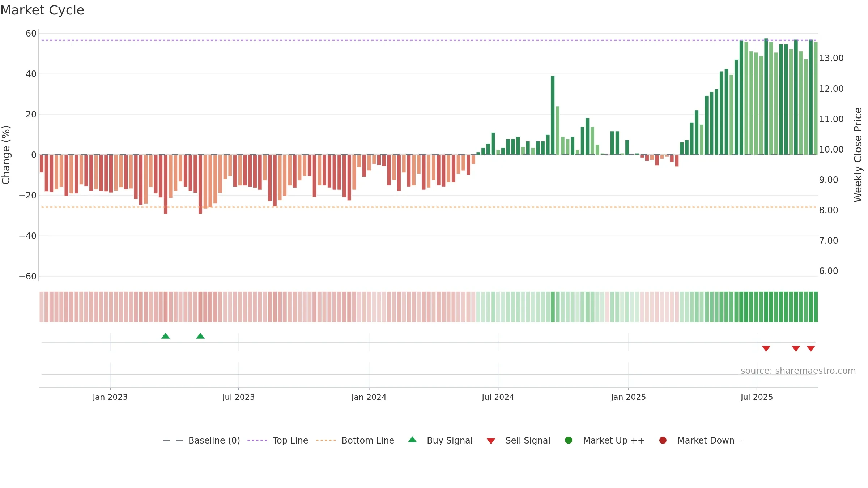Click the Jan 2025 x-axis label
Image resolution: width=868 pixels, height=488 pixels.
pyautogui.click(x=628, y=397)
